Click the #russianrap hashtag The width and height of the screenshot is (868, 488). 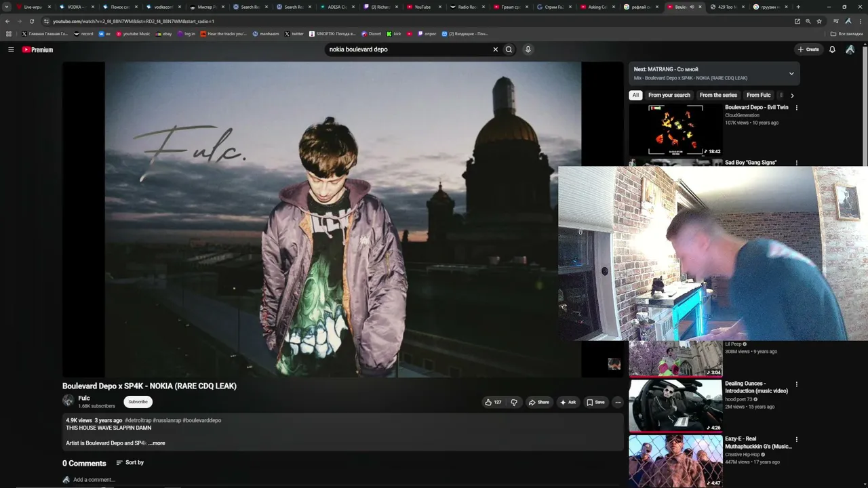[x=167, y=420]
